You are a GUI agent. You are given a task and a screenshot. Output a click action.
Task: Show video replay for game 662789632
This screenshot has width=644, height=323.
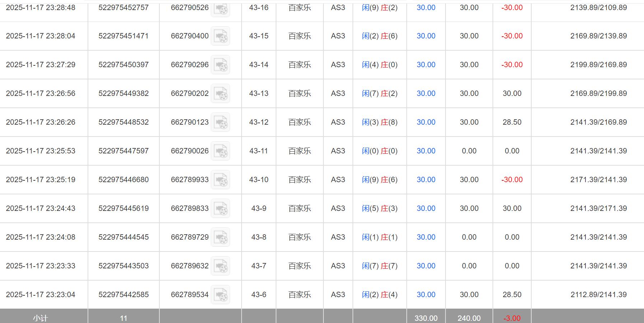point(220,266)
